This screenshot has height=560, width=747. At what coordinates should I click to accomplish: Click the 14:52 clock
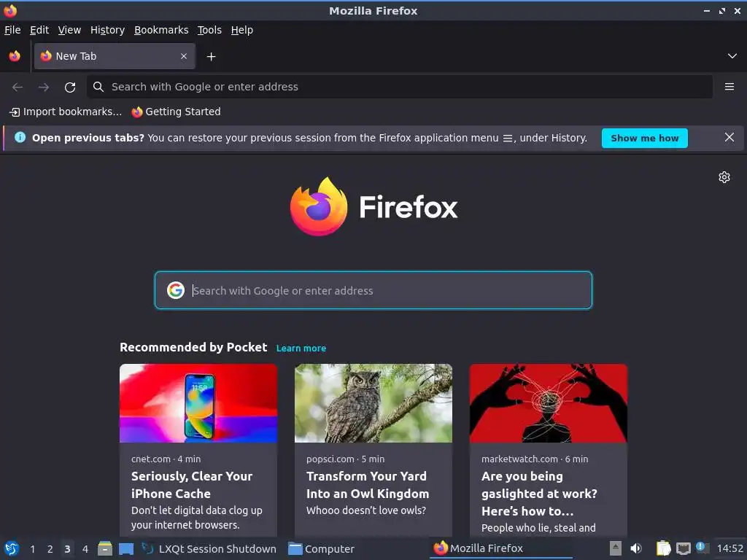coord(729,548)
